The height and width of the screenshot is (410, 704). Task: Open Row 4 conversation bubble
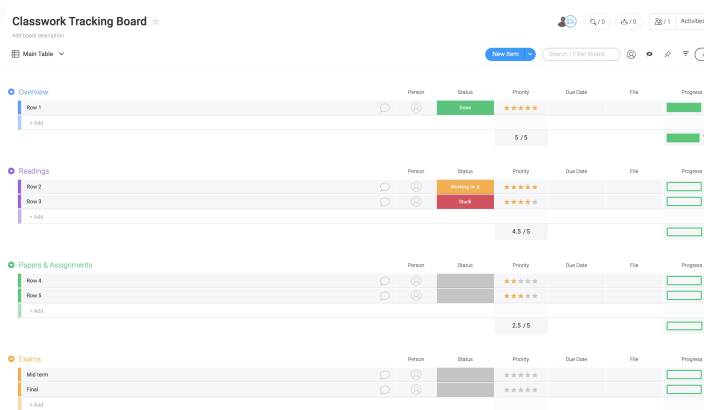pyautogui.click(x=385, y=281)
